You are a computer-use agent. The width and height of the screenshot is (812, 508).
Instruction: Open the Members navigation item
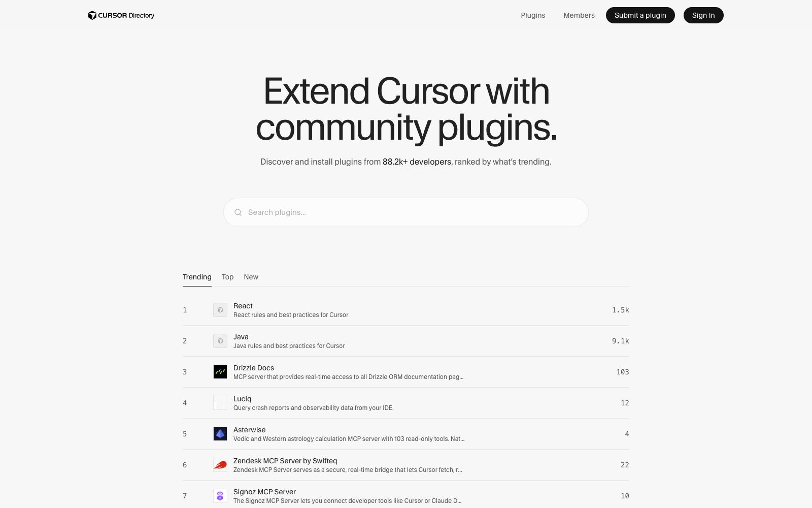[579, 15]
